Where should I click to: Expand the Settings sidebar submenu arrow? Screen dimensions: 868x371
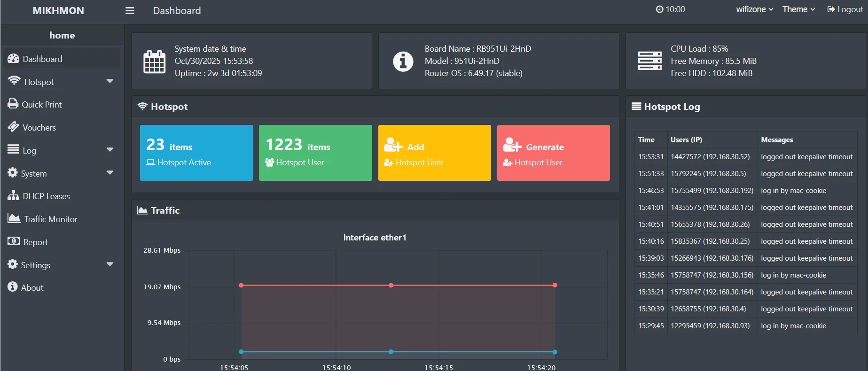pos(110,264)
